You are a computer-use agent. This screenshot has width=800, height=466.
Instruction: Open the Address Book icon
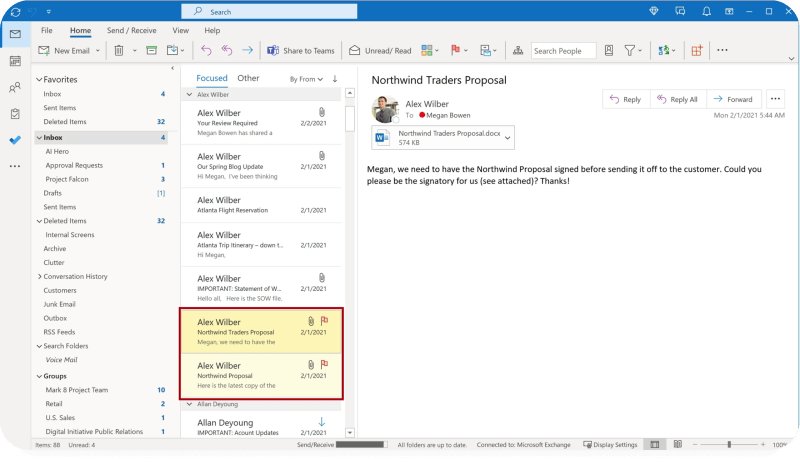point(609,50)
